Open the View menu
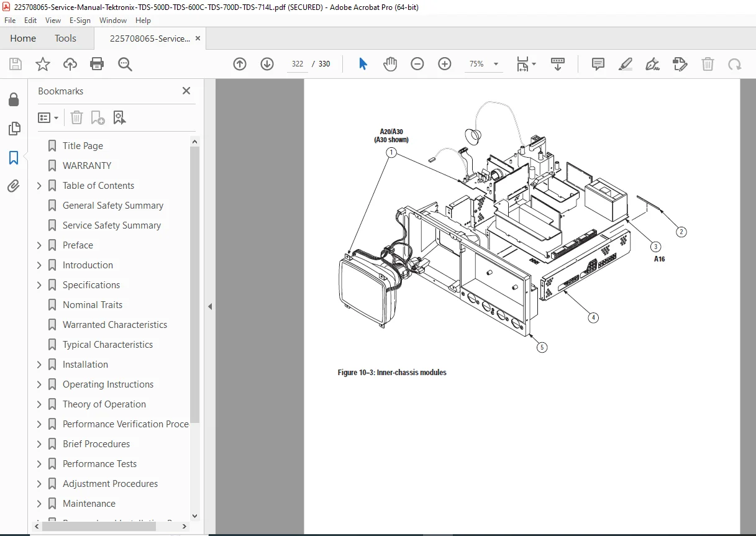This screenshot has height=536, width=756. point(53,20)
